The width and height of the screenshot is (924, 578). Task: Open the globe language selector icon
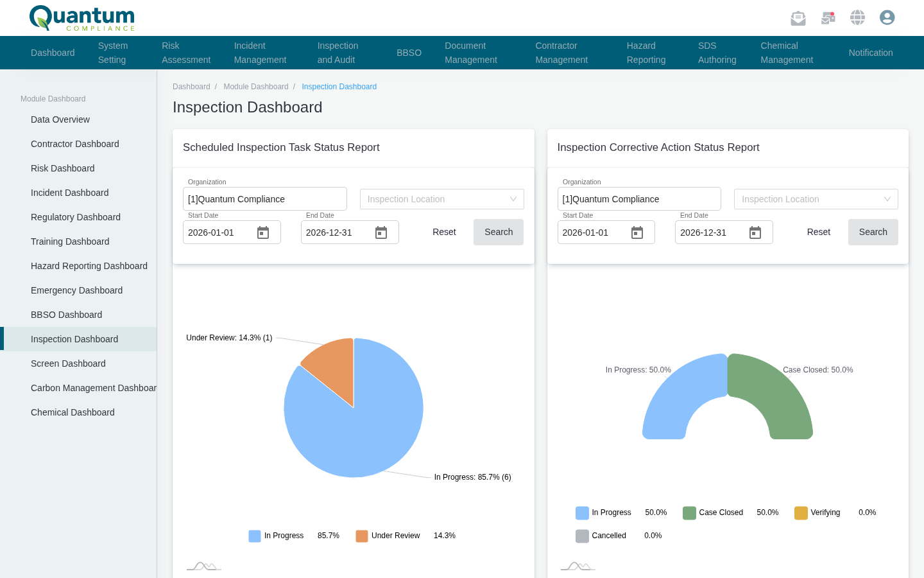coord(858,17)
